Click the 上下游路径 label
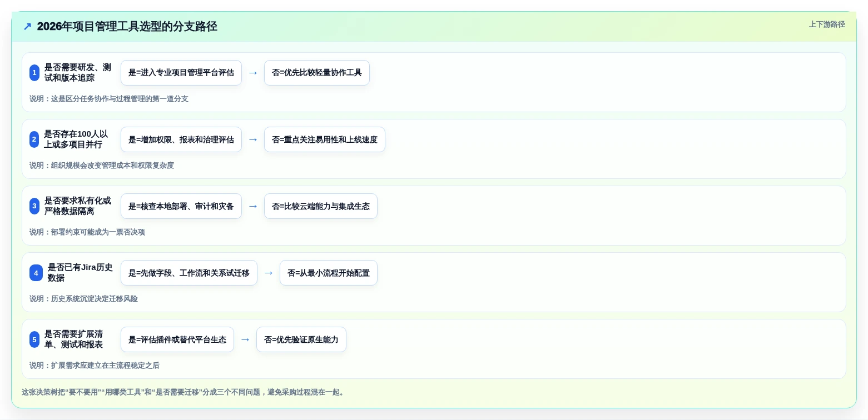868x420 pixels. coord(826,24)
